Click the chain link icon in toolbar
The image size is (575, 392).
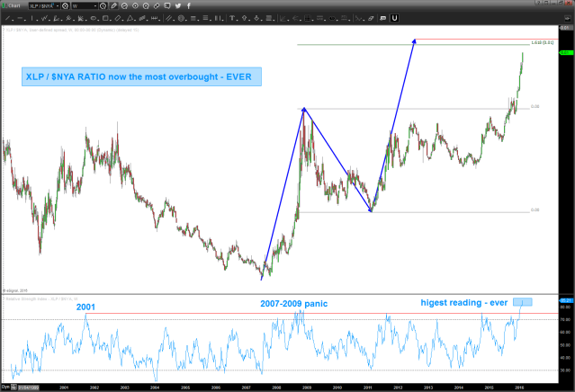[156, 6]
